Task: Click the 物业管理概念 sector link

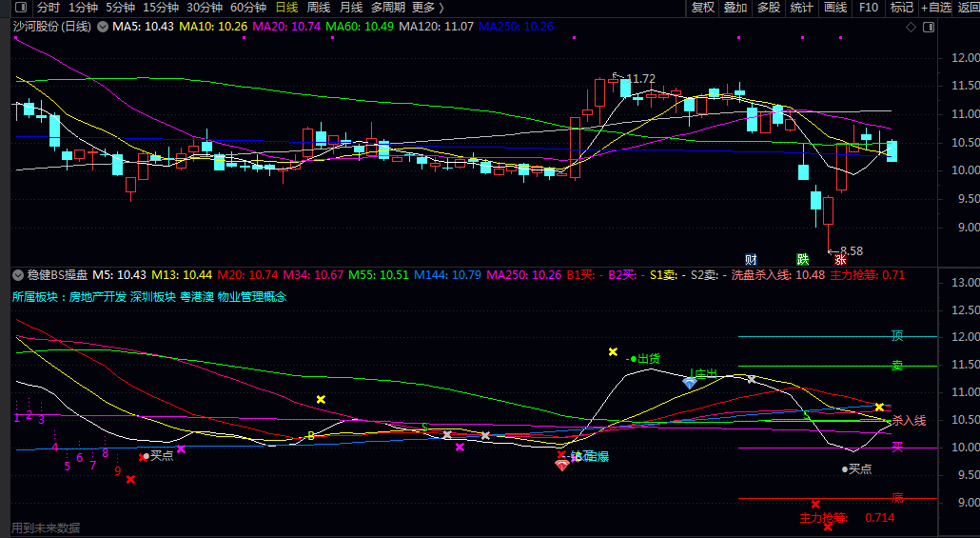Action: coord(252,297)
